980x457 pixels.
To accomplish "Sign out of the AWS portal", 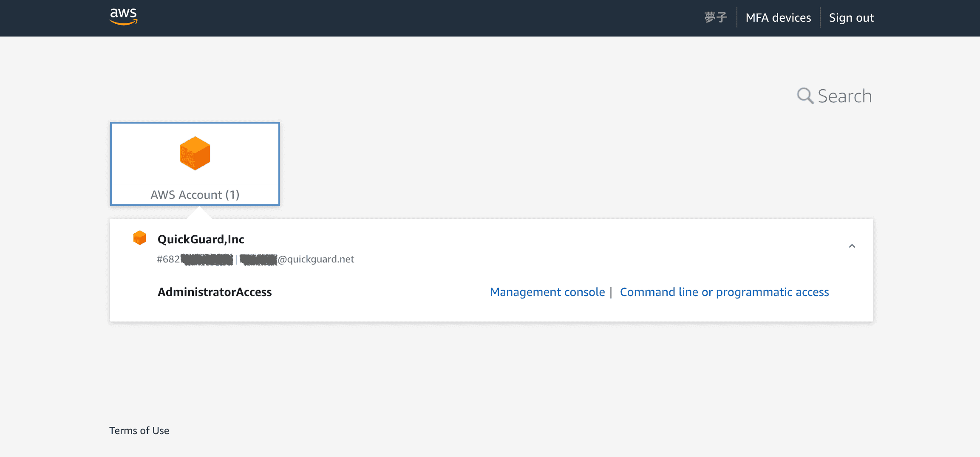I will (851, 18).
